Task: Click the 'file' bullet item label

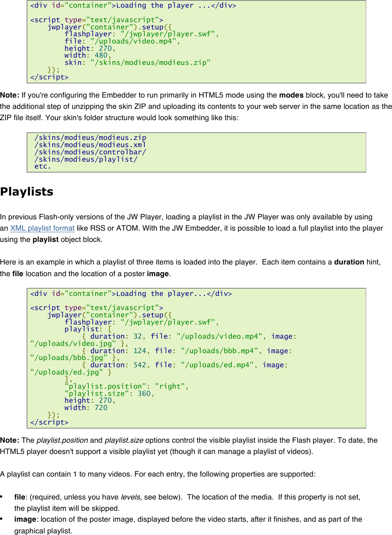Action: click(x=20, y=497)
